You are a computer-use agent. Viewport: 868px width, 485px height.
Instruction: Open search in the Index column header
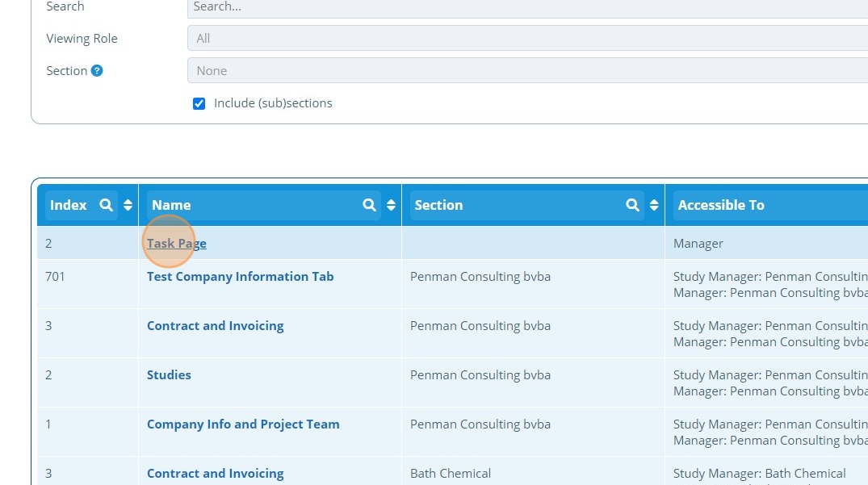point(106,205)
